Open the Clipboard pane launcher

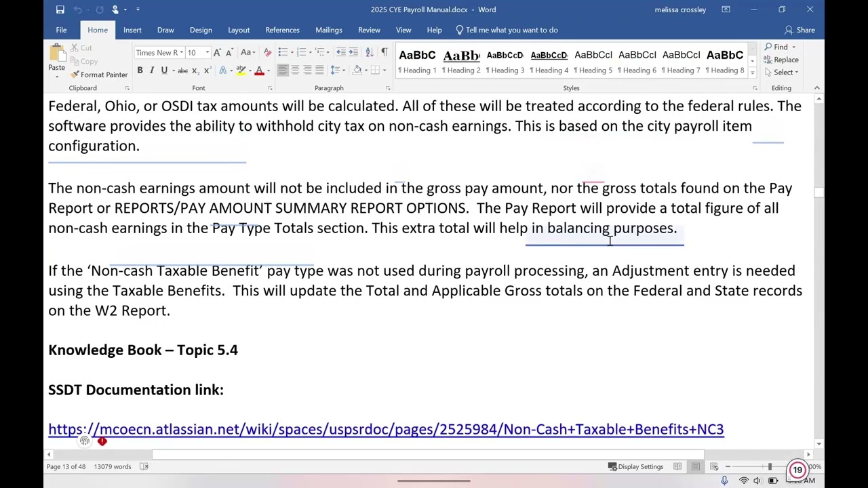click(x=127, y=88)
